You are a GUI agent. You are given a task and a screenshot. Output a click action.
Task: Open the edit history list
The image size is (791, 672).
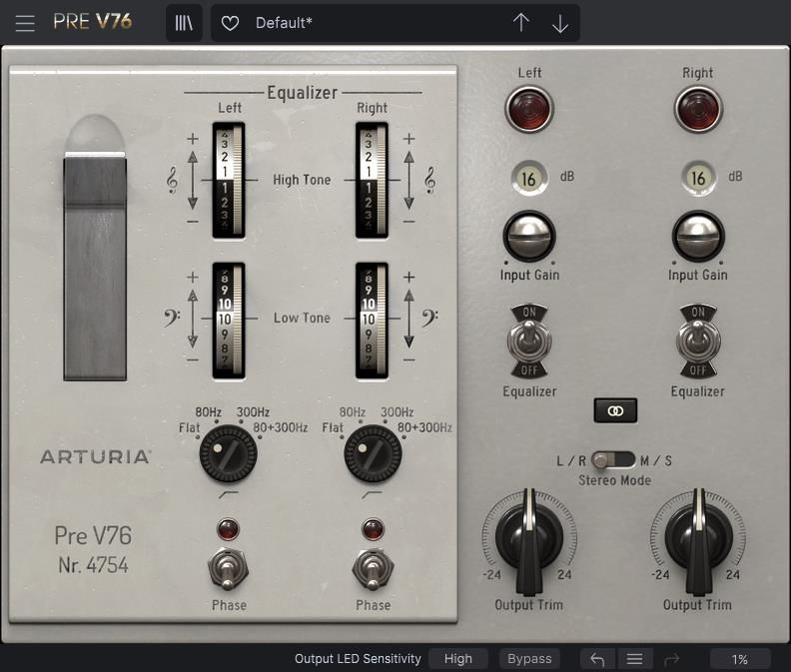[x=634, y=659]
